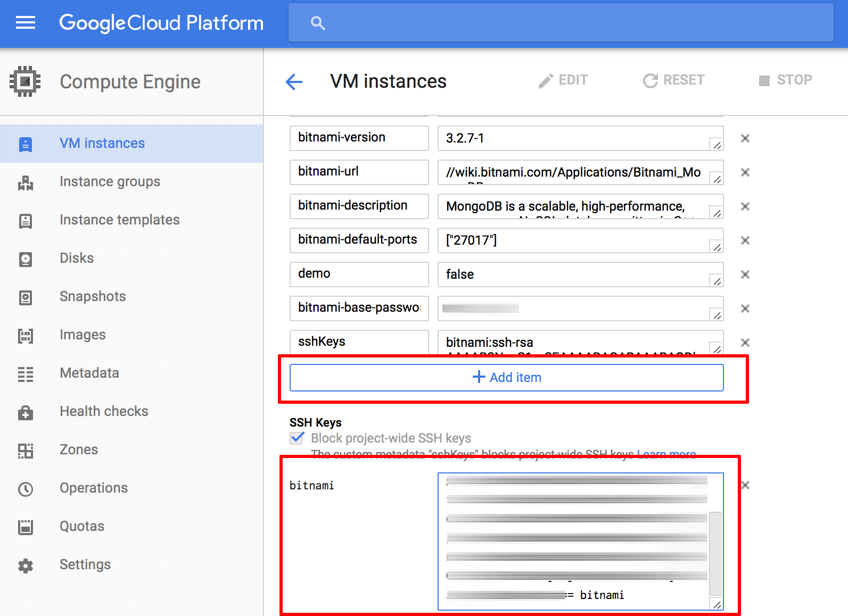Click the STOP button
This screenshot has height=616, width=848.
[x=786, y=80]
